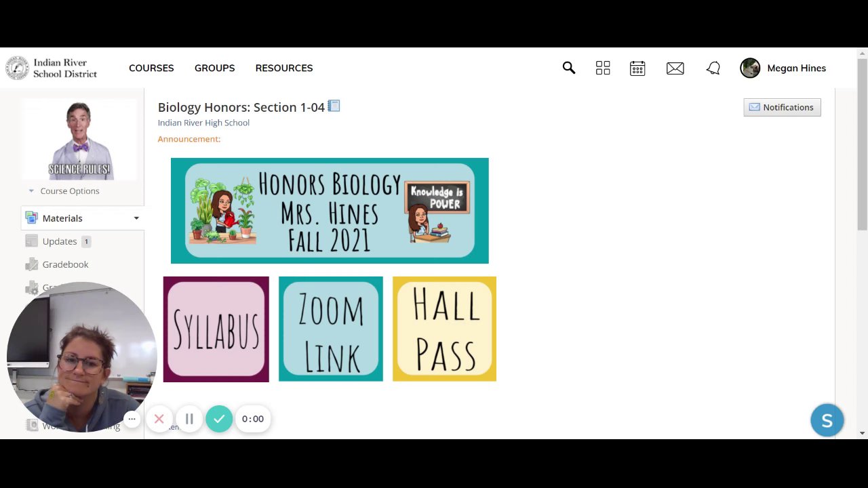Click the Honors Biology banner image
Viewport: 868px width, 488px height.
click(330, 211)
